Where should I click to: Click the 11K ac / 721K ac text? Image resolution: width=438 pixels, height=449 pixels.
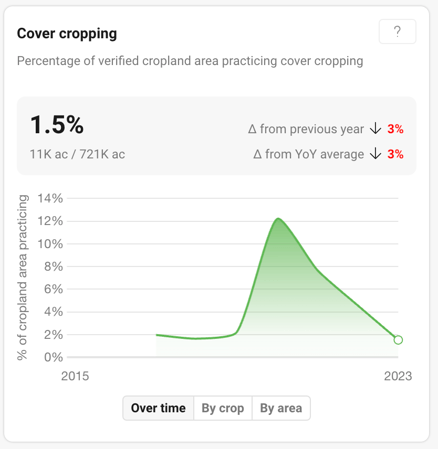[77, 154]
